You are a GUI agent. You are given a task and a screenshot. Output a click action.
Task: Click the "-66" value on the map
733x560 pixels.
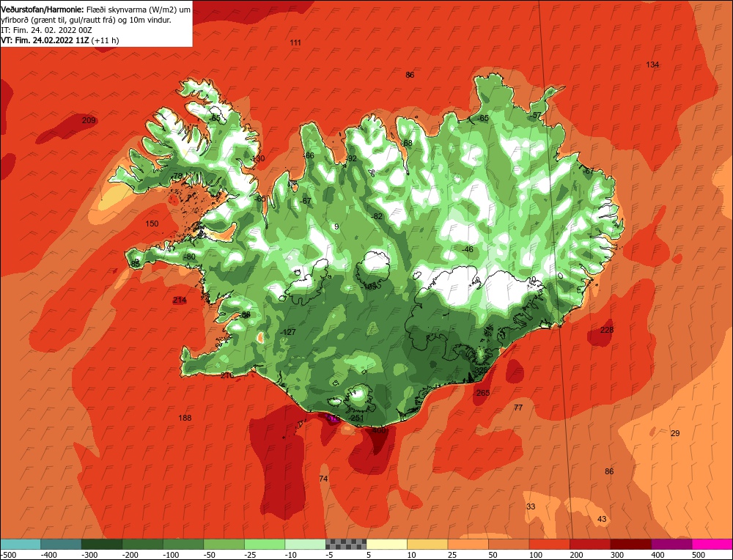[309, 155]
